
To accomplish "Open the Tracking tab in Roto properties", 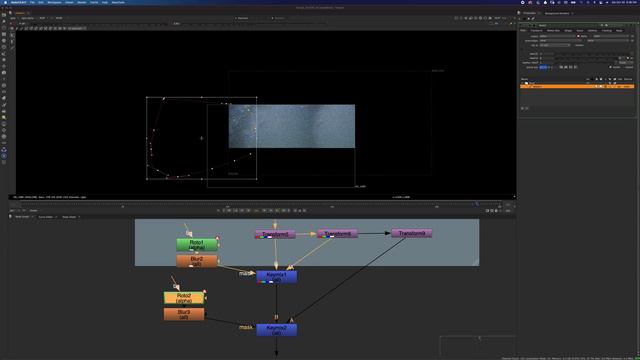I will (607, 31).
